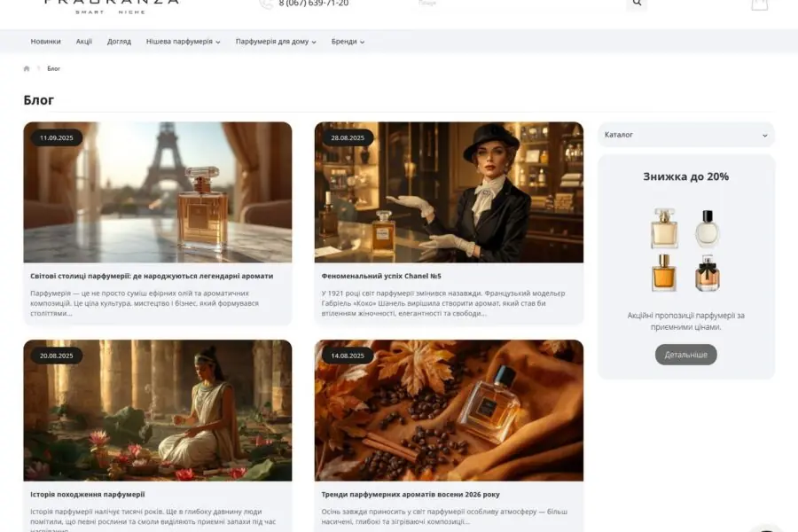Open article Тренди парфумерних ароматів осені
The height and width of the screenshot is (532, 798).
click(411, 494)
